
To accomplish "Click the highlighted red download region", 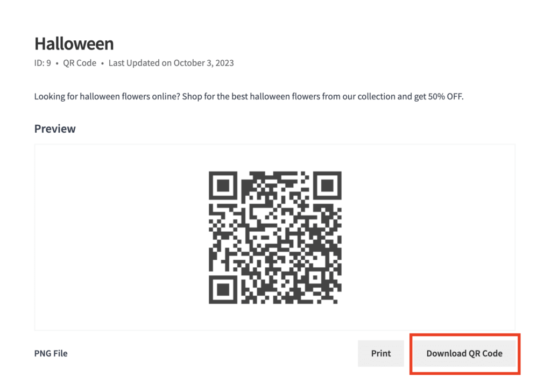I will coord(464,353).
